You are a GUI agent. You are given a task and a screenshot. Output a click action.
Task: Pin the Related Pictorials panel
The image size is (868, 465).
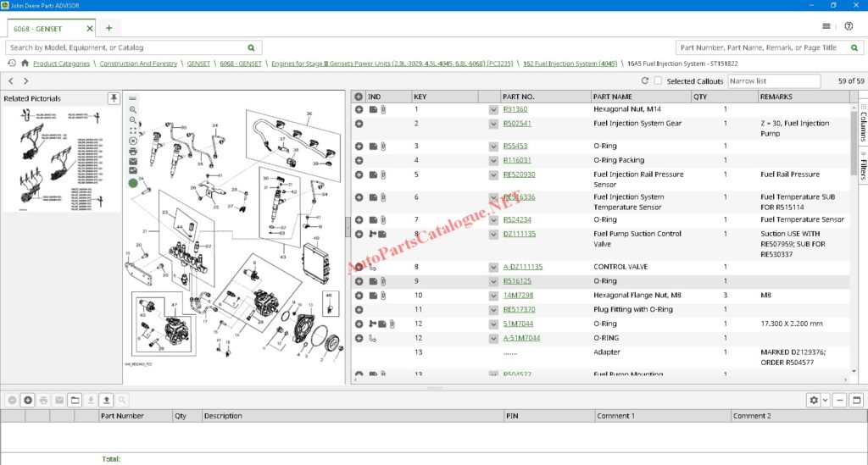(114, 99)
